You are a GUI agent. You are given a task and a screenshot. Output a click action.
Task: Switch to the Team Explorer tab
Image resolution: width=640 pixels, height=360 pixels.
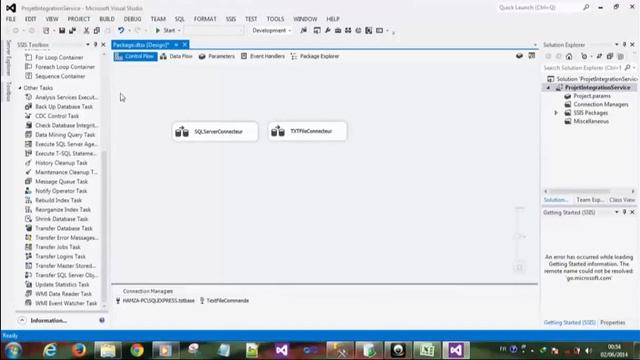pyautogui.click(x=590, y=200)
